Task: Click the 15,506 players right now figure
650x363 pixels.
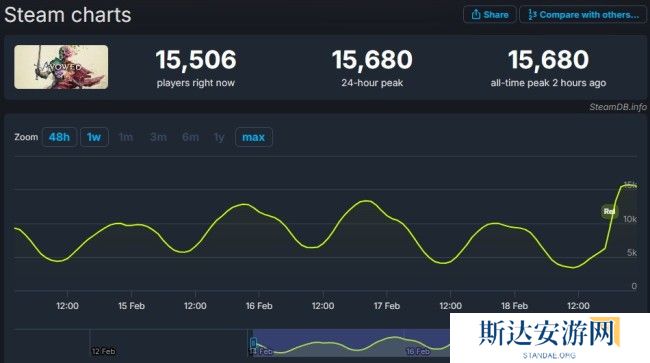Action: (x=196, y=60)
